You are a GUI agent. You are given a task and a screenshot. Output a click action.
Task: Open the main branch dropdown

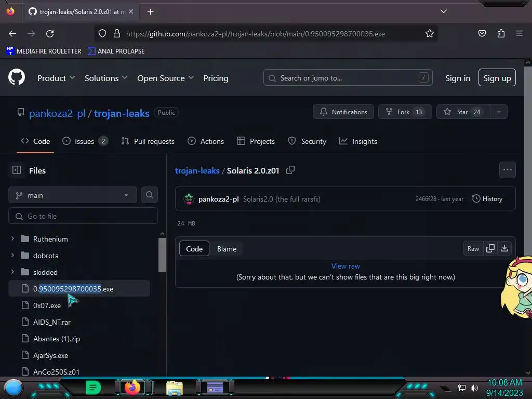click(73, 195)
